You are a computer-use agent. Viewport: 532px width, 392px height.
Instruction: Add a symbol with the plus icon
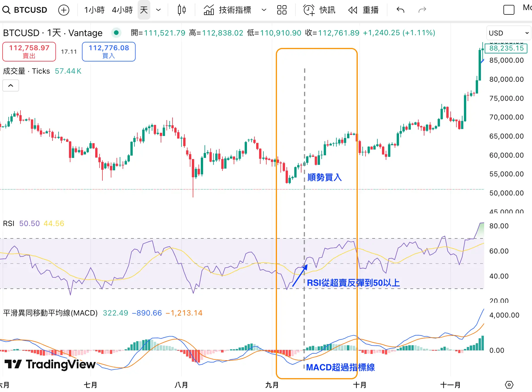[63, 10]
